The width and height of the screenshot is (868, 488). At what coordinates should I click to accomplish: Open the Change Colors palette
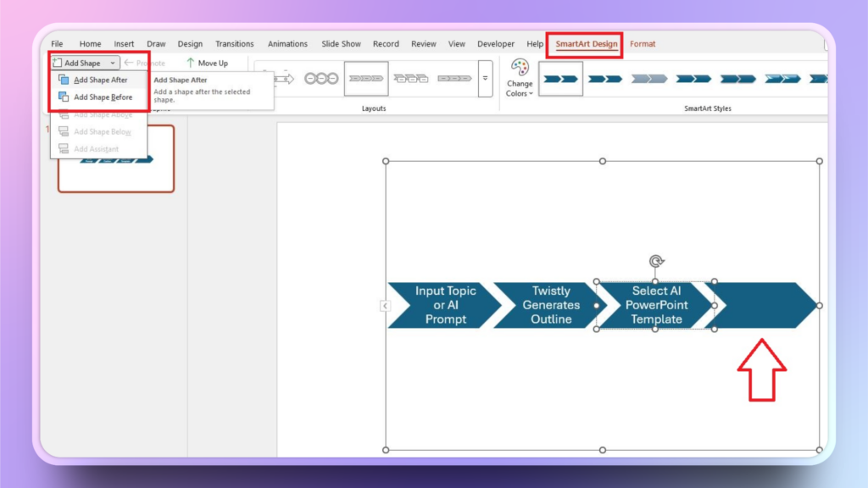click(520, 78)
